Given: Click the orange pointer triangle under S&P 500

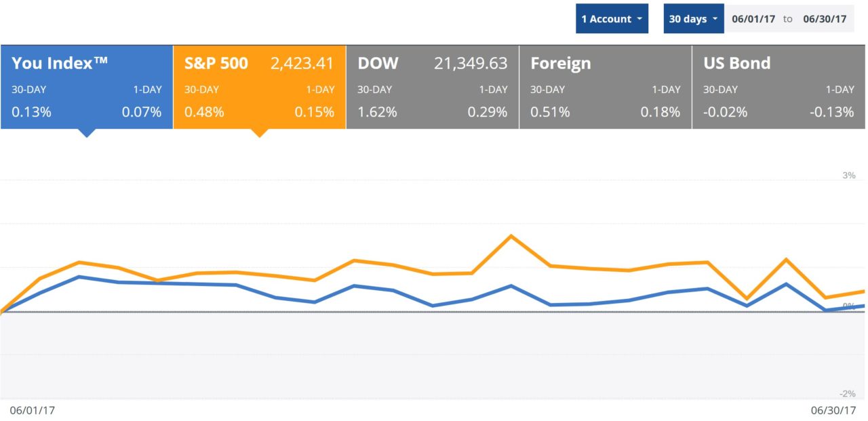Looking at the screenshot, I should (x=258, y=133).
